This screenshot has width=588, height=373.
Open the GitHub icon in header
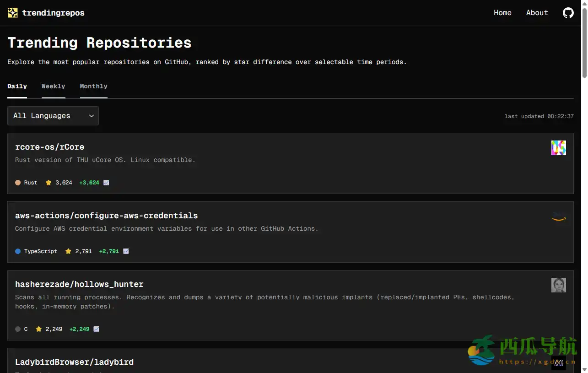(x=568, y=13)
